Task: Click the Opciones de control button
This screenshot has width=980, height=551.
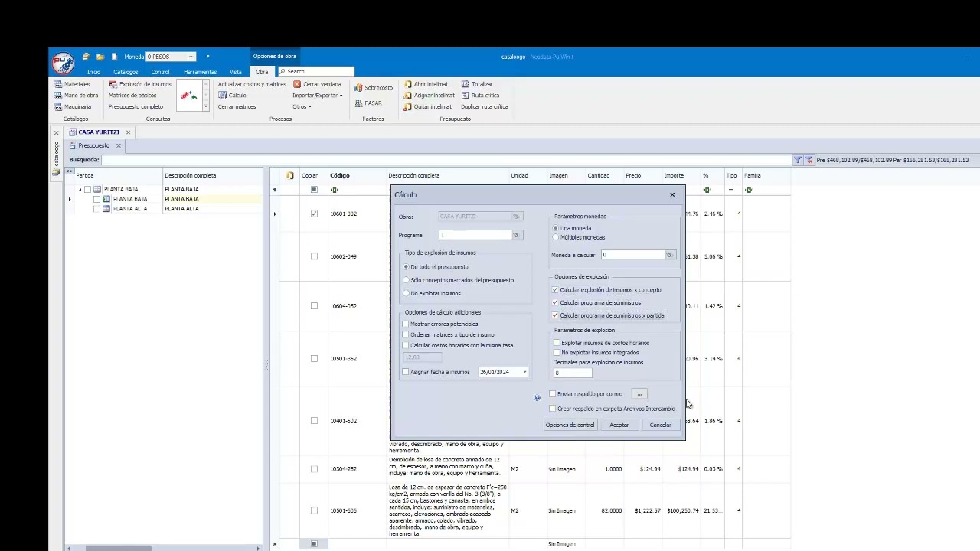Action: [570, 425]
